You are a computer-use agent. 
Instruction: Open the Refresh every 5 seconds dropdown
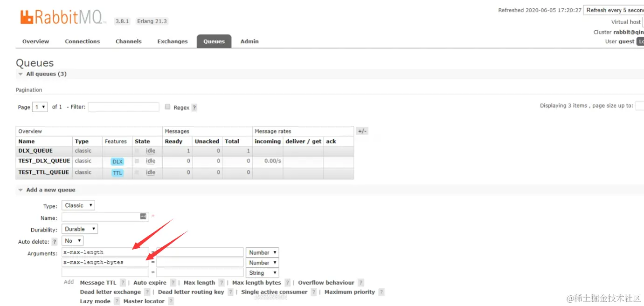tap(614, 10)
